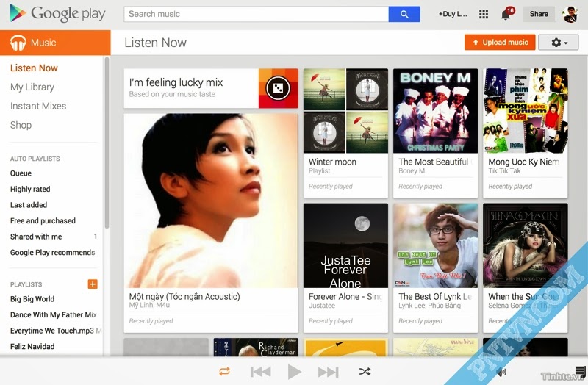Skip to next track
Screen dimensions: 588x385
pos(328,372)
